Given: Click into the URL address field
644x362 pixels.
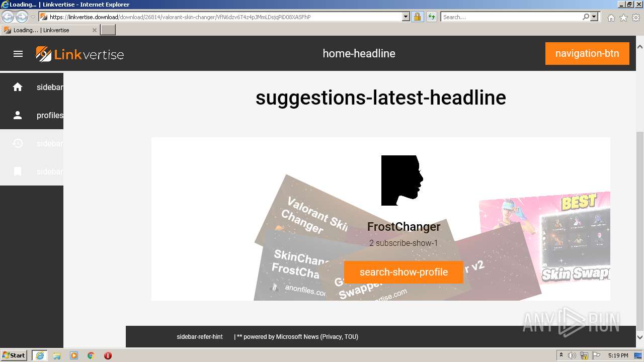Looking at the screenshot, I should click(x=224, y=17).
